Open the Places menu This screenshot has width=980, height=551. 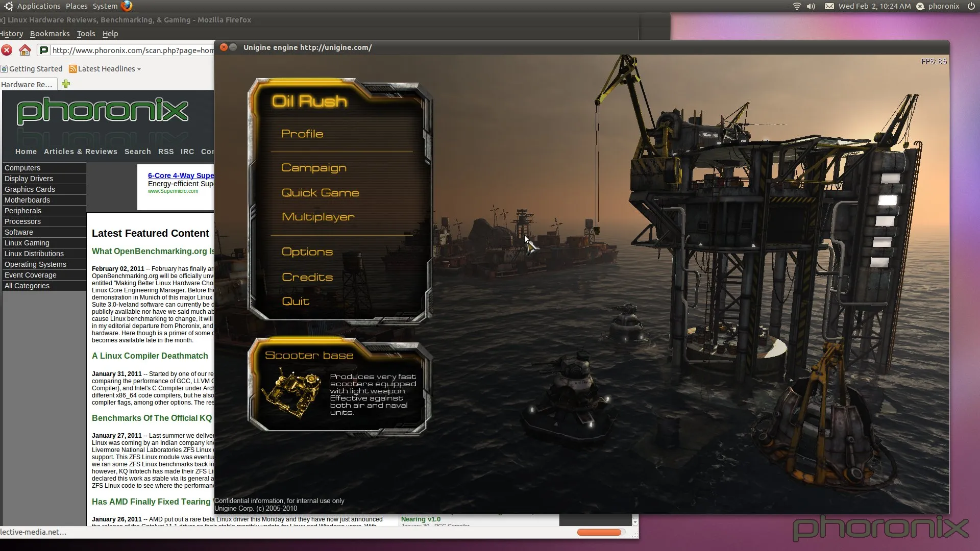[x=77, y=6]
